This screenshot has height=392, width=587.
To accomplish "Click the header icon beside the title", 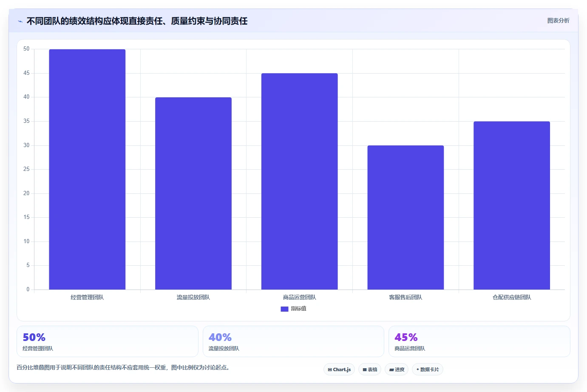I will click(x=20, y=21).
